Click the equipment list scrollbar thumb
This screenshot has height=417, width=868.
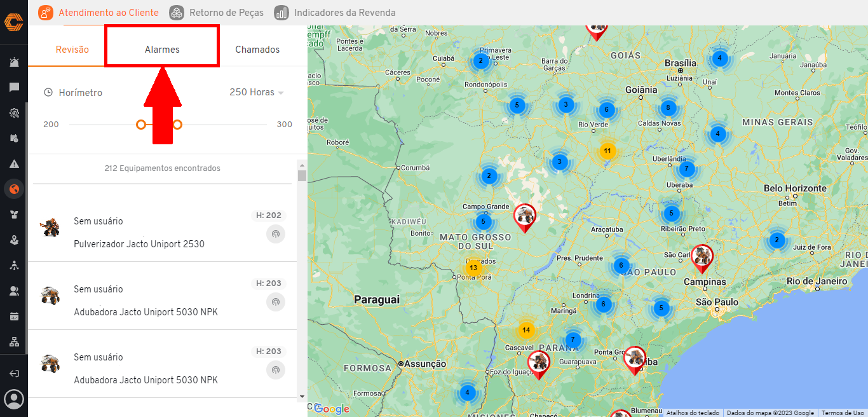click(x=302, y=176)
